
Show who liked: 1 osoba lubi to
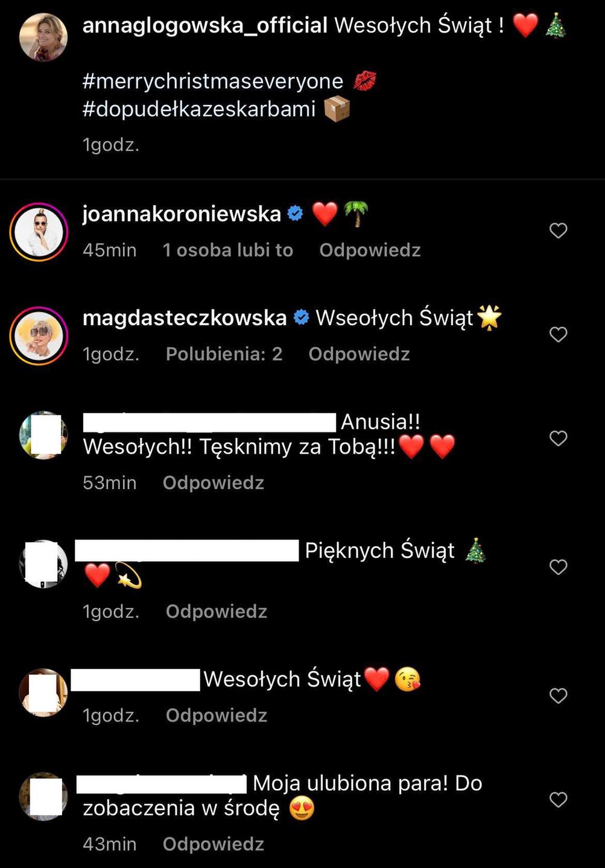(228, 250)
